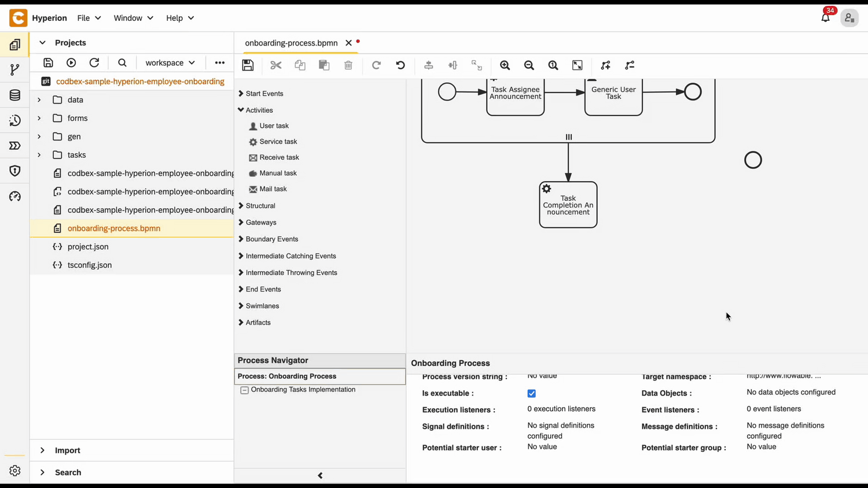The image size is (868, 488).
Task: Select the zoom out tool
Action: point(529,65)
